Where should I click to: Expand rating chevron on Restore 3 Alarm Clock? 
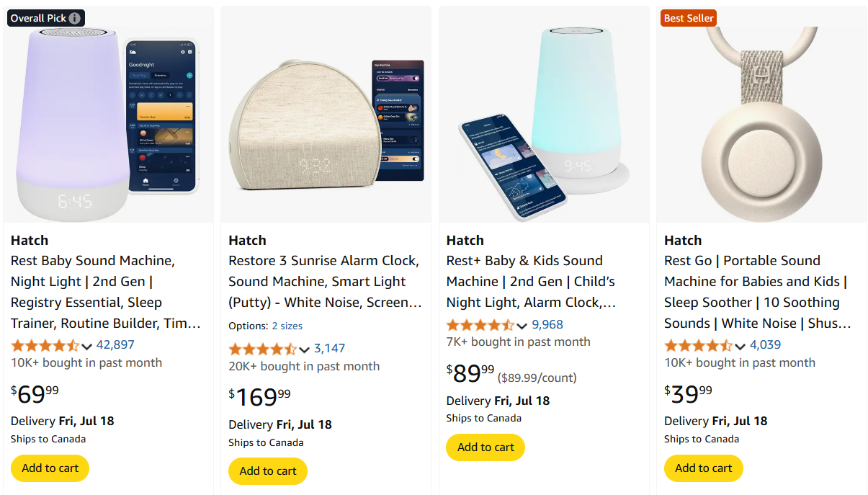(305, 349)
